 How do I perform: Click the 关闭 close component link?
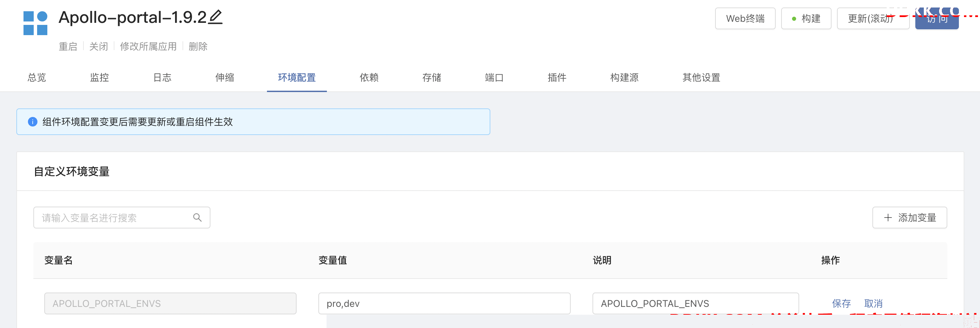[98, 46]
